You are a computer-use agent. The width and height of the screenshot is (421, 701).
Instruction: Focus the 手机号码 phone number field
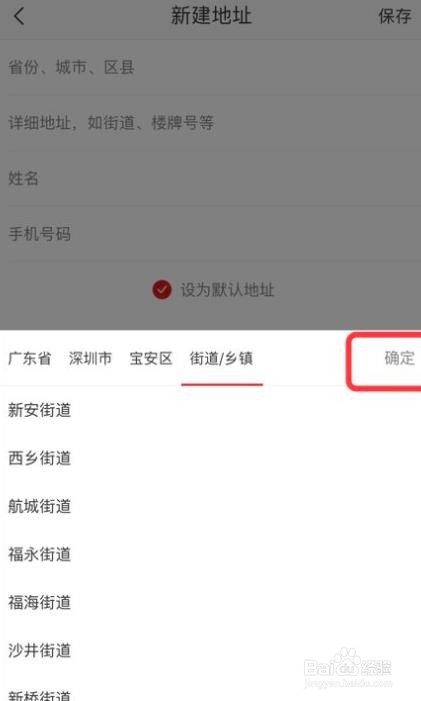tap(210, 233)
